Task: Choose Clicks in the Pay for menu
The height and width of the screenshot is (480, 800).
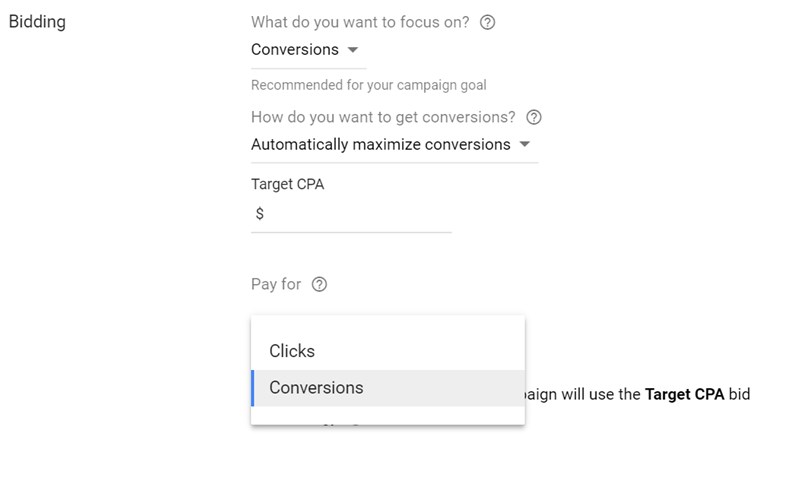Action: click(x=388, y=351)
